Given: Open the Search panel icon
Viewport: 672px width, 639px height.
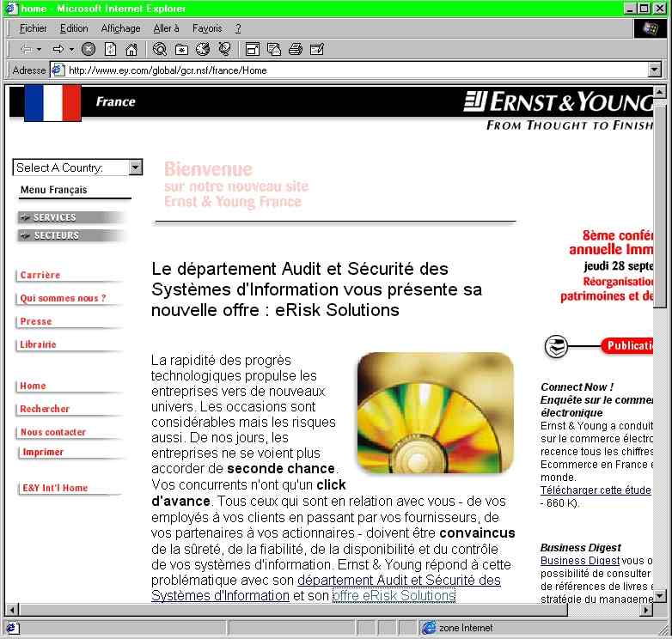Looking at the screenshot, I should tap(160, 50).
